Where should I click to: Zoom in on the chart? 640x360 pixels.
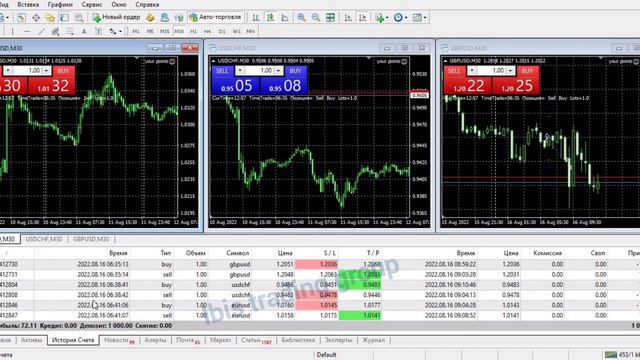click(x=301, y=17)
